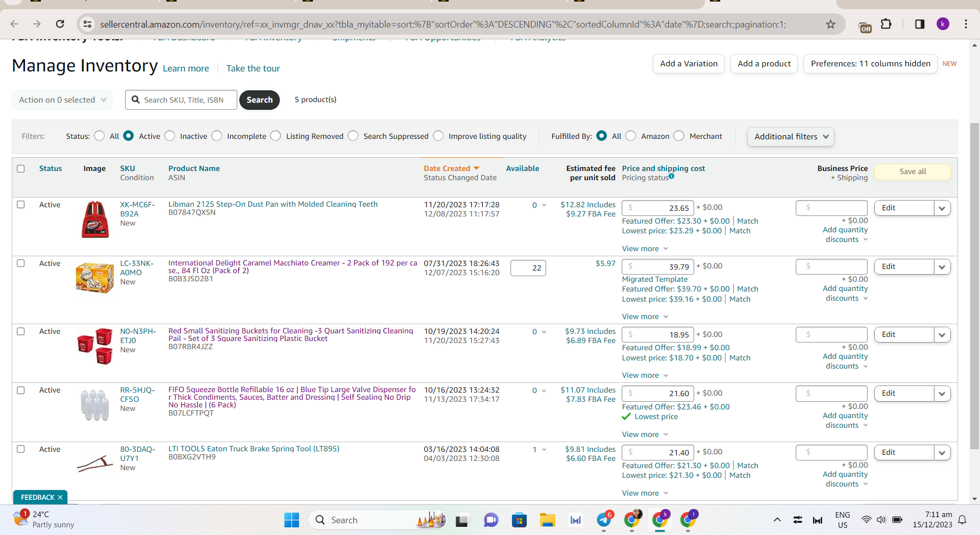Open the Action on 0 selected dropdown
This screenshot has height=535, width=980.
click(x=62, y=100)
